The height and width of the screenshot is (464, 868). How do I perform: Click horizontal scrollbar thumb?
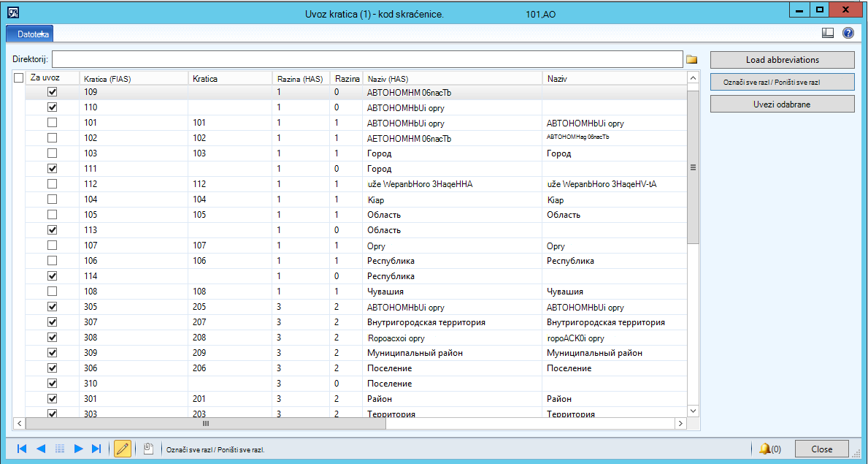205,424
